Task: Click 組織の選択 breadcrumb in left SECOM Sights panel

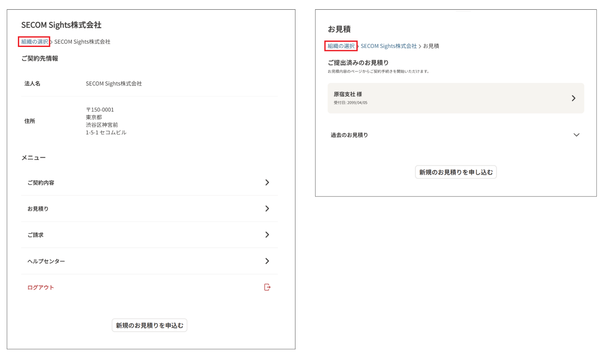Action: click(x=34, y=42)
